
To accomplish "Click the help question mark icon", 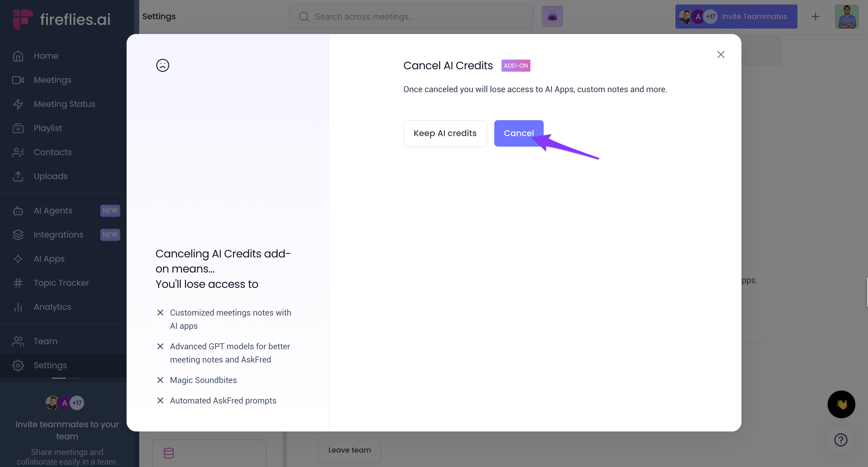I will coord(840,440).
